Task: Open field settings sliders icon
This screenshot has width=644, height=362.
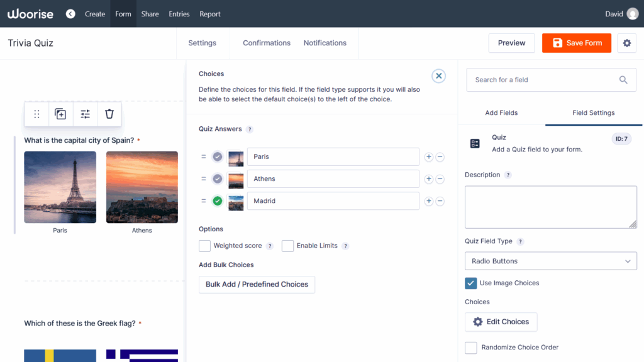Action: tap(85, 114)
